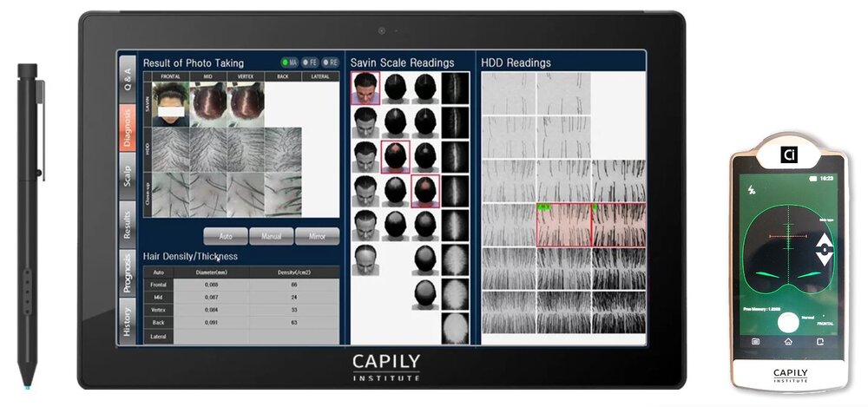
Task: Tap the battery indicator on the phone
Action: pyautogui.click(x=813, y=178)
